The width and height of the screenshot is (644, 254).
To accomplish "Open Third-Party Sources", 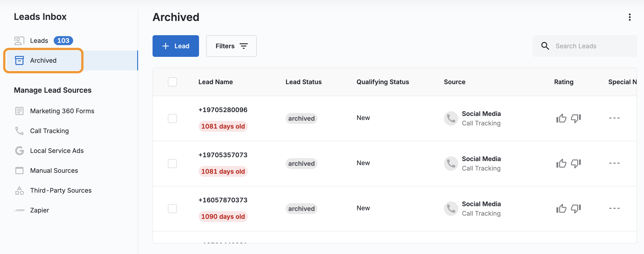I will click(x=61, y=190).
